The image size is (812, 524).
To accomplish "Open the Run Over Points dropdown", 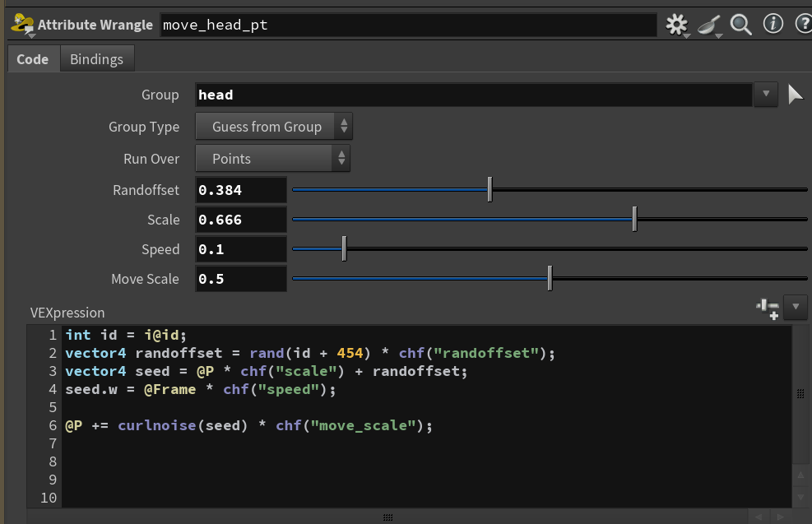I will click(x=272, y=159).
